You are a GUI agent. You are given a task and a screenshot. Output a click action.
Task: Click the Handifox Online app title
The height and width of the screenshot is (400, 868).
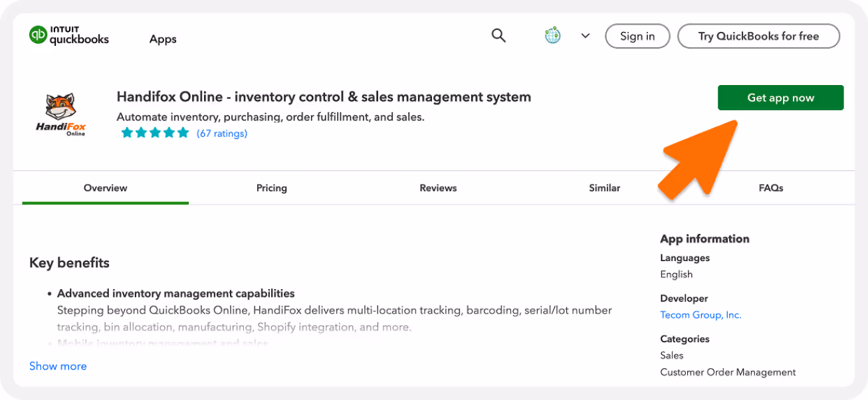coord(324,97)
